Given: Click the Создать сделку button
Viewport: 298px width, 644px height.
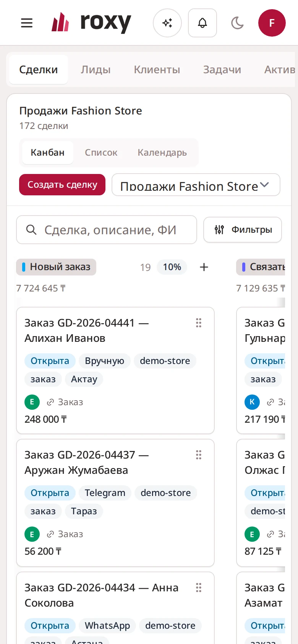Looking at the screenshot, I should click(x=62, y=185).
